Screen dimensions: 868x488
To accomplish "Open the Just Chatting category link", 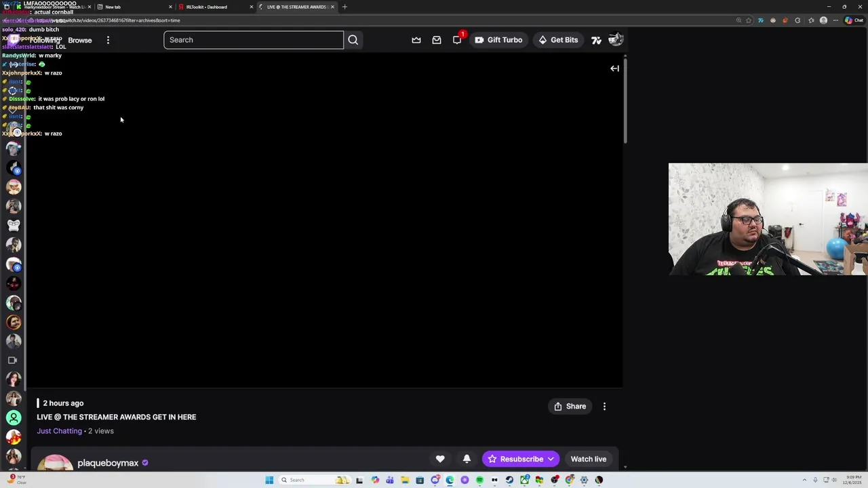I will coord(59,431).
